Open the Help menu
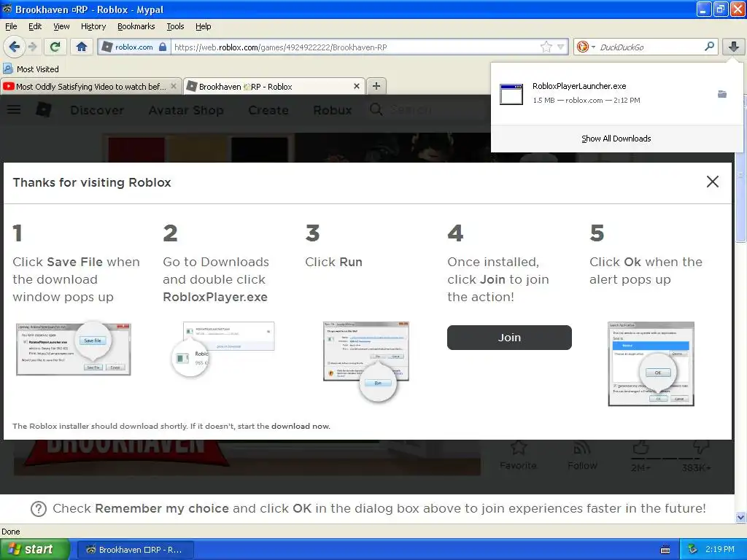This screenshot has height=560, width=747. point(204,27)
